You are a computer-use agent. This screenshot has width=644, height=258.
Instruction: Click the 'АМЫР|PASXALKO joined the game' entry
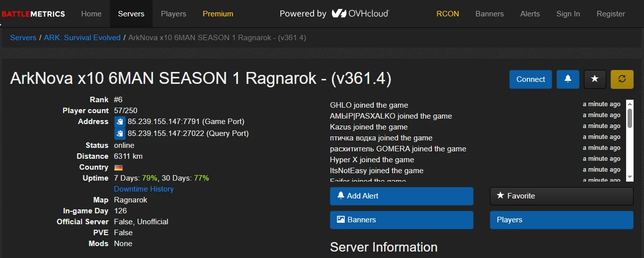click(x=391, y=116)
